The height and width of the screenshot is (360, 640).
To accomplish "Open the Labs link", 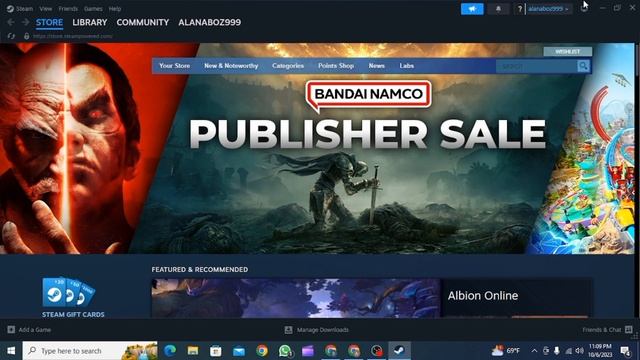I will (x=407, y=65).
